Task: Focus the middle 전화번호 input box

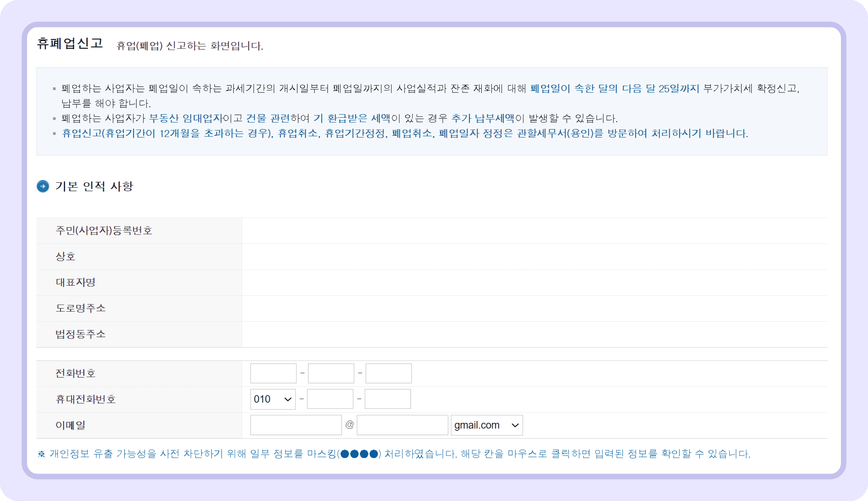Action: click(x=331, y=373)
